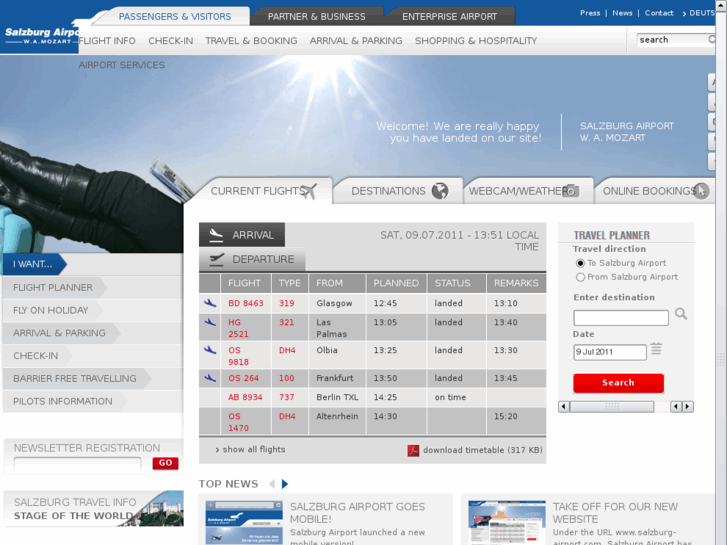
Task: Click the plane icon in OS 9818 row
Action: [x=210, y=350]
